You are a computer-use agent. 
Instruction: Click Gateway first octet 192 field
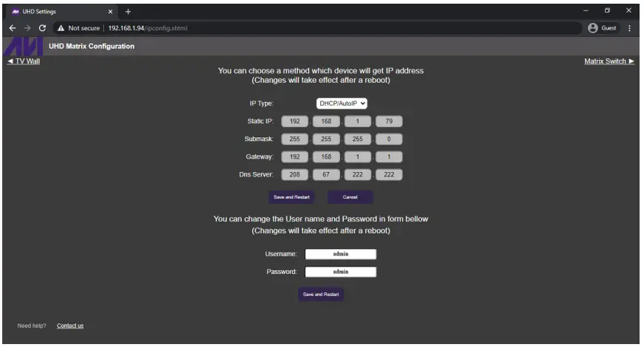tap(294, 157)
